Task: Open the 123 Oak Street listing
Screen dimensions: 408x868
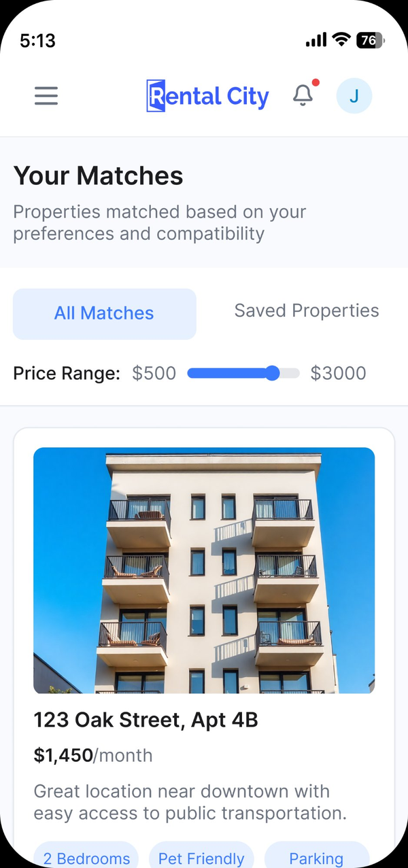Action: coord(146,719)
